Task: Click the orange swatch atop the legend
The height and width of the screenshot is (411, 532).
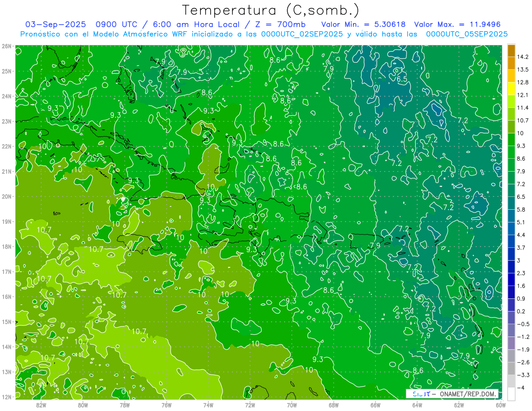Action: click(511, 51)
